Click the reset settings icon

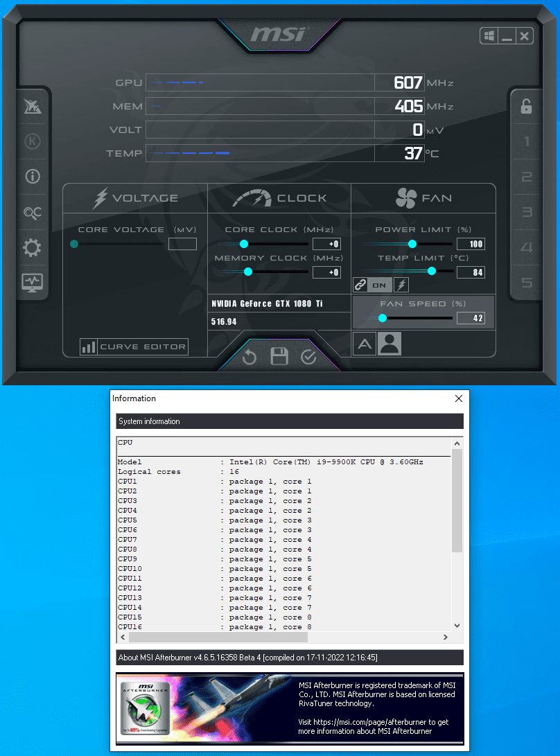coord(250,358)
